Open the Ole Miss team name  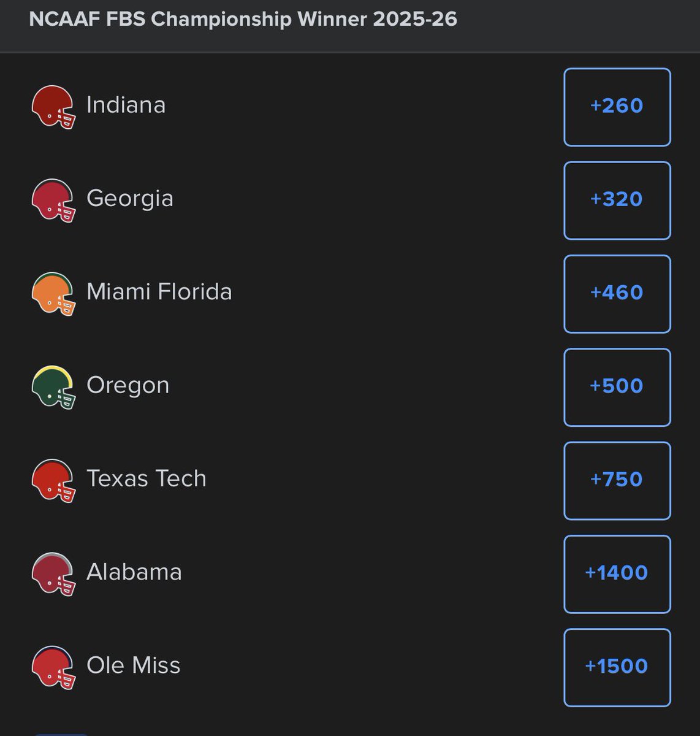[x=134, y=665]
